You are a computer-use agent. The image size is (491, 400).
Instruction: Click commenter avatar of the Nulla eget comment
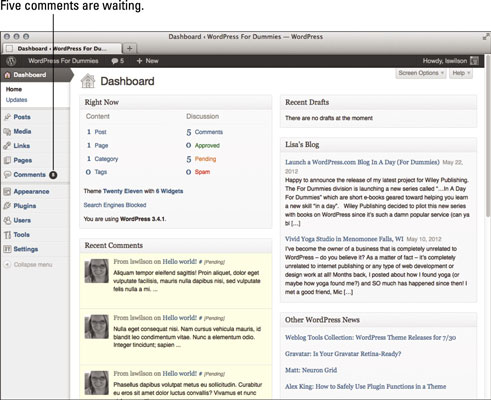(x=97, y=327)
